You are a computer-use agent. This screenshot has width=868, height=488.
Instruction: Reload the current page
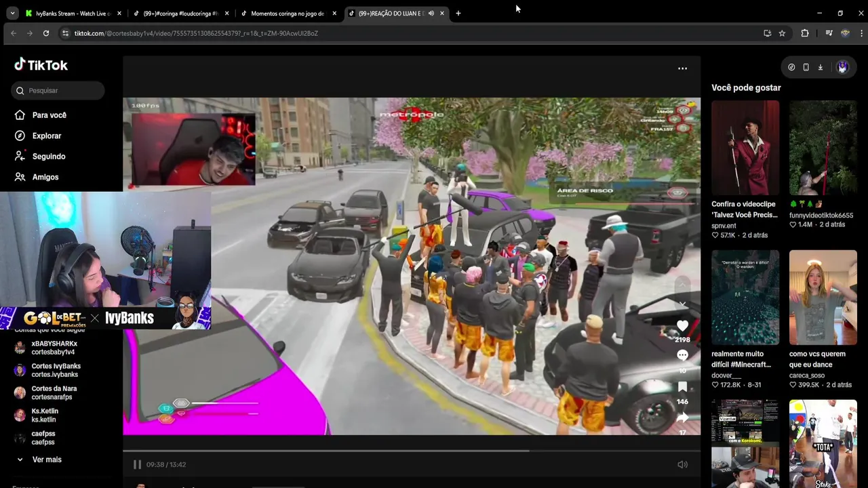point(46,33)
